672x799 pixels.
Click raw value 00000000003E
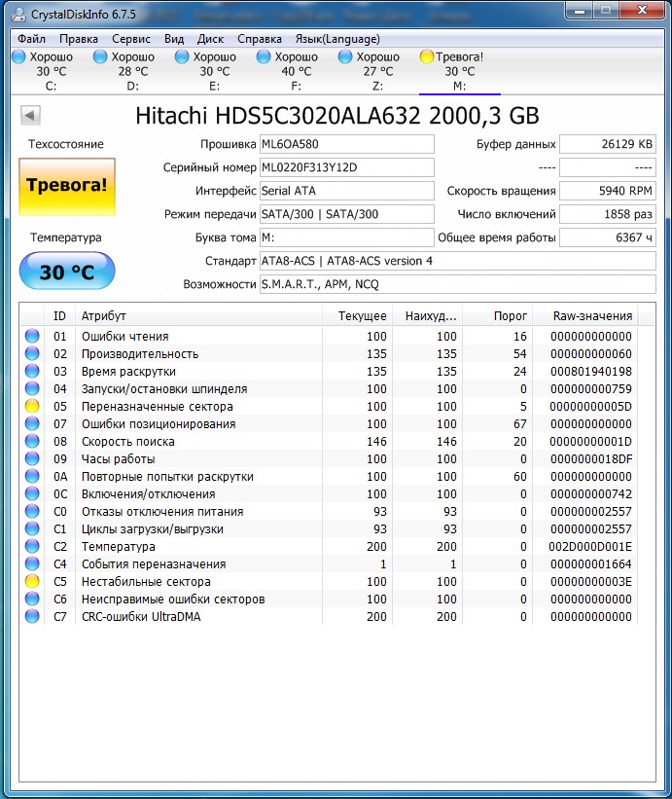tap(590, 581)
